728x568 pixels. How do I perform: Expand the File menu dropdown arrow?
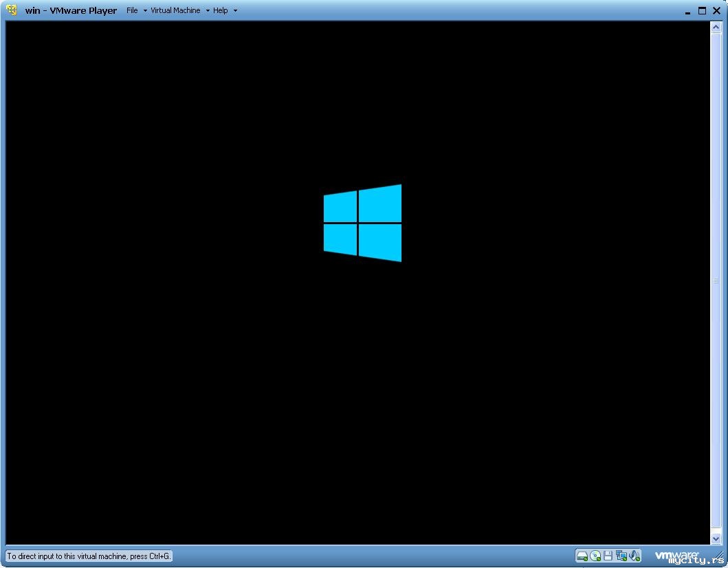145,11
